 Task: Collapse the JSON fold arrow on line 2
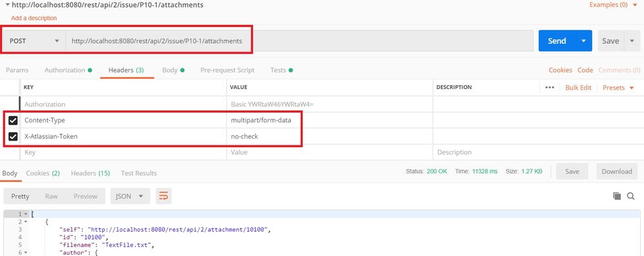26,222
